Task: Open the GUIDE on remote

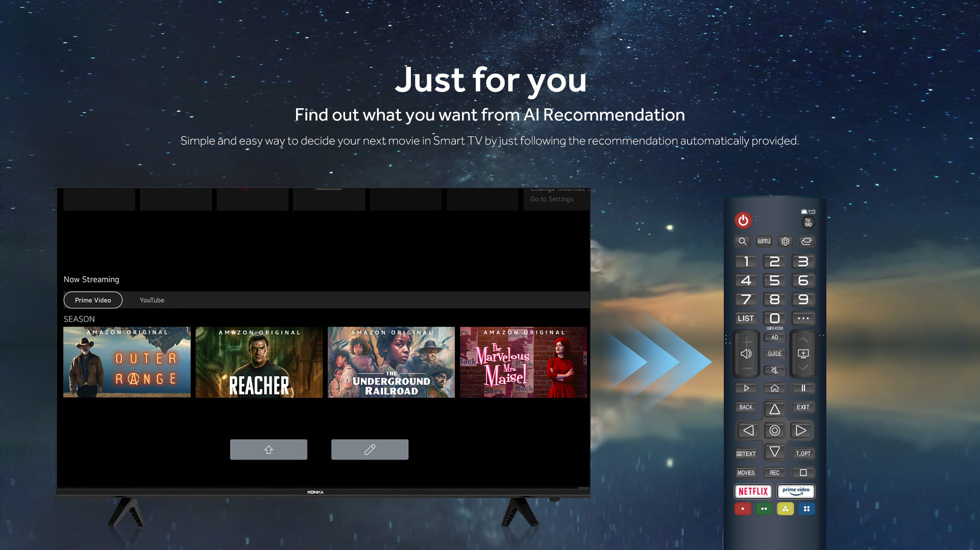Action: [775, 354]
